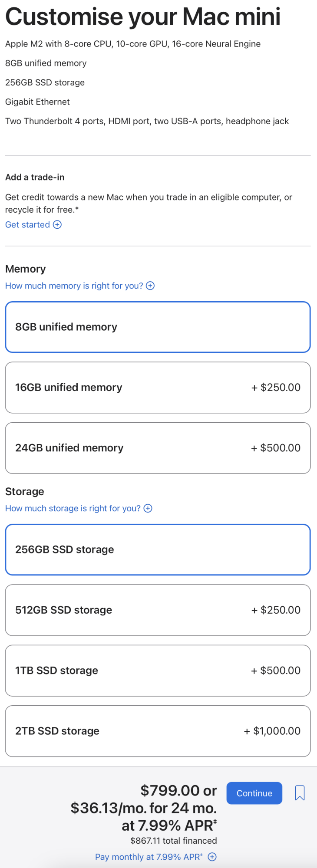Open the 'Pay monthly at 7.99% APR' link
The image size is (317, 868).
click(149, 857)
